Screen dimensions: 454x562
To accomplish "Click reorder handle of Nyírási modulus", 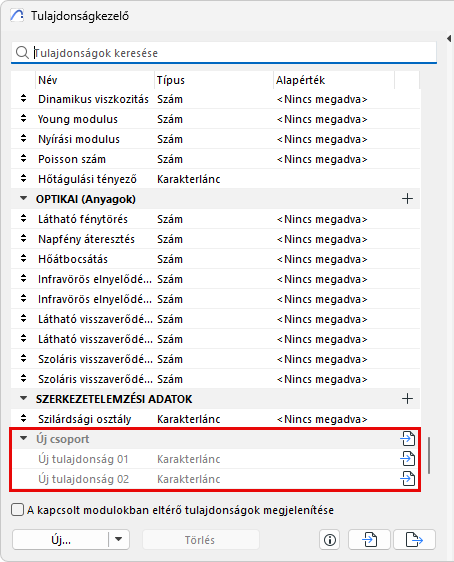I will pyautogui.click(x=23, y=139).
